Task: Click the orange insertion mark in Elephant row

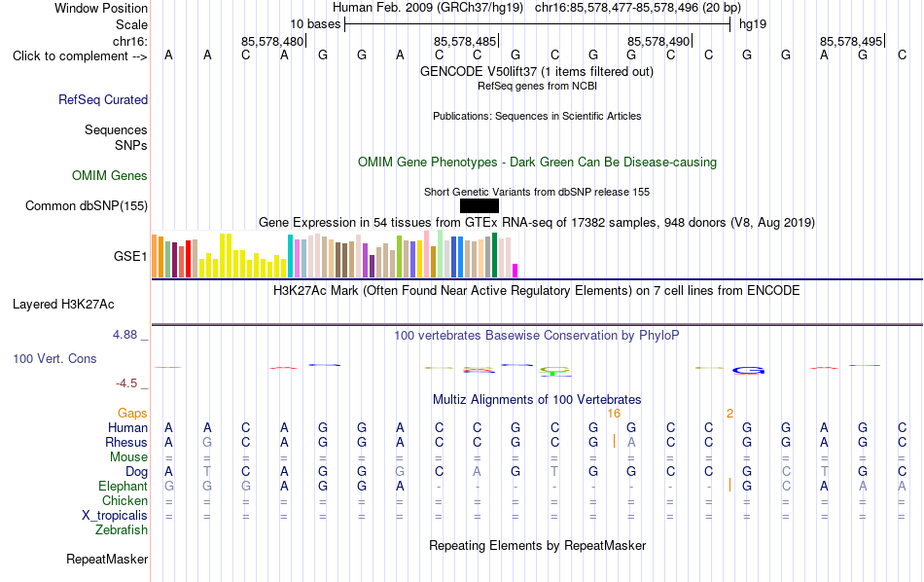Action: pos(730,485)
